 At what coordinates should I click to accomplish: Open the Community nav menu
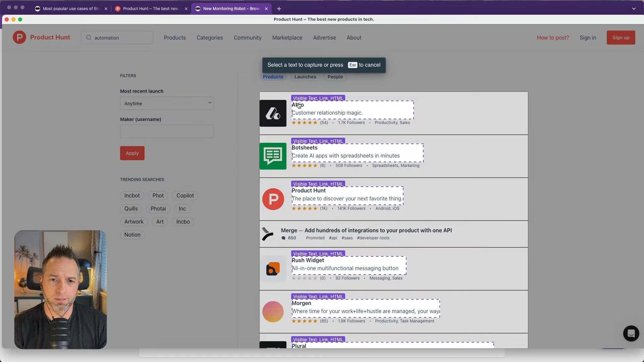248,38
